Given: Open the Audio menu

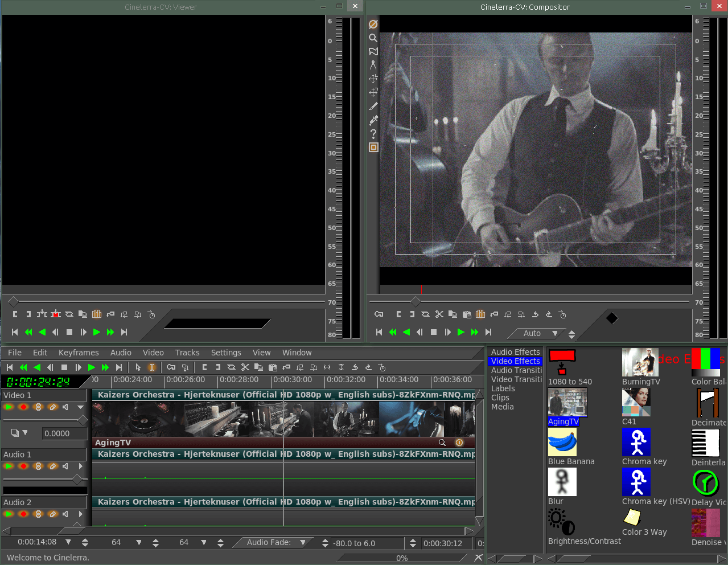Looking at the screenshot, I should (x=121, y=353).
